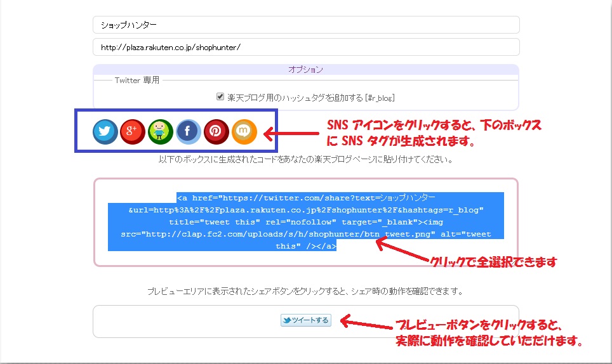Click the Twitter 専用 group legend
Screen dimensions: 612x364
(x=137, y=81)
